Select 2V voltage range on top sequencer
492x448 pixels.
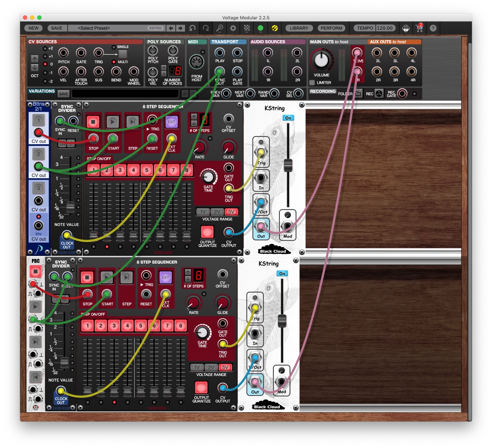pyautogui.click(x=217, y=212)
